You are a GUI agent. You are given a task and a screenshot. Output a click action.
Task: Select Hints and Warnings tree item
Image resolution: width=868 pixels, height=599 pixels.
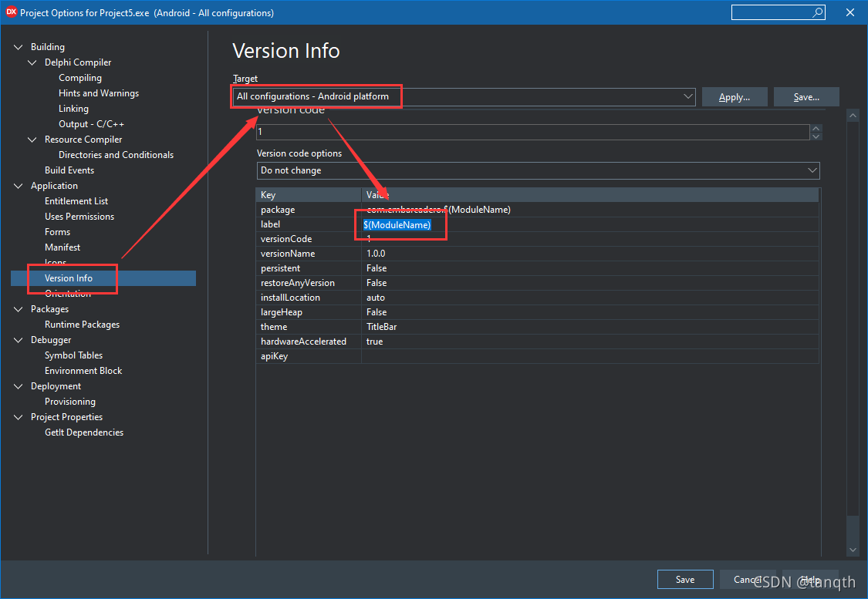coord(99,93)
